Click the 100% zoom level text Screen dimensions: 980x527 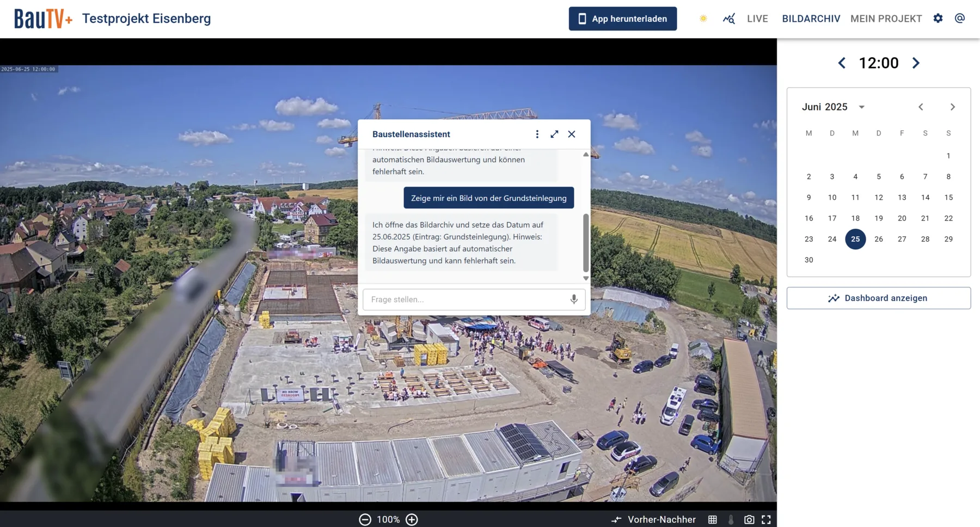point(388,519)
